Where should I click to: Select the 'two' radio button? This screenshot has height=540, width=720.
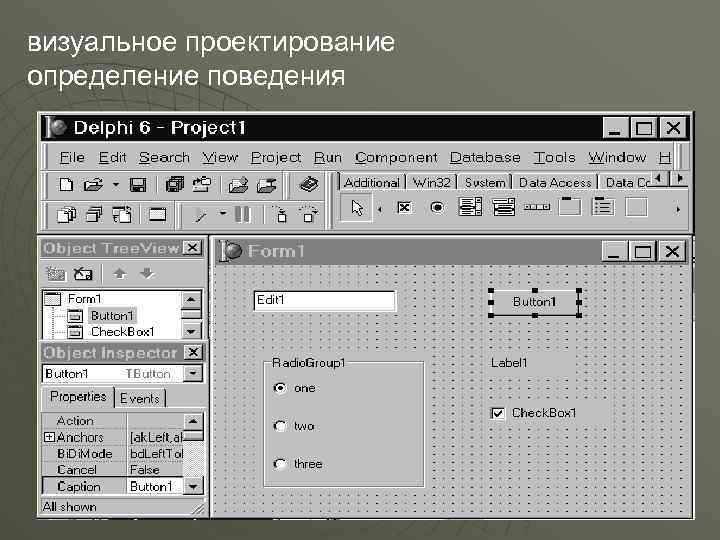280,426
